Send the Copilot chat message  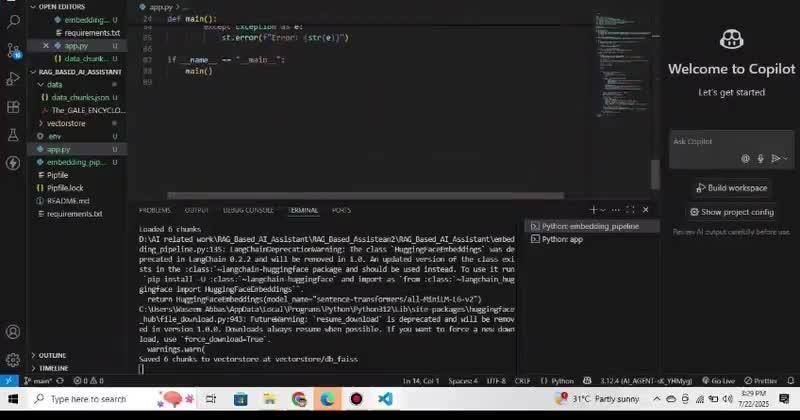coord(776,159)
